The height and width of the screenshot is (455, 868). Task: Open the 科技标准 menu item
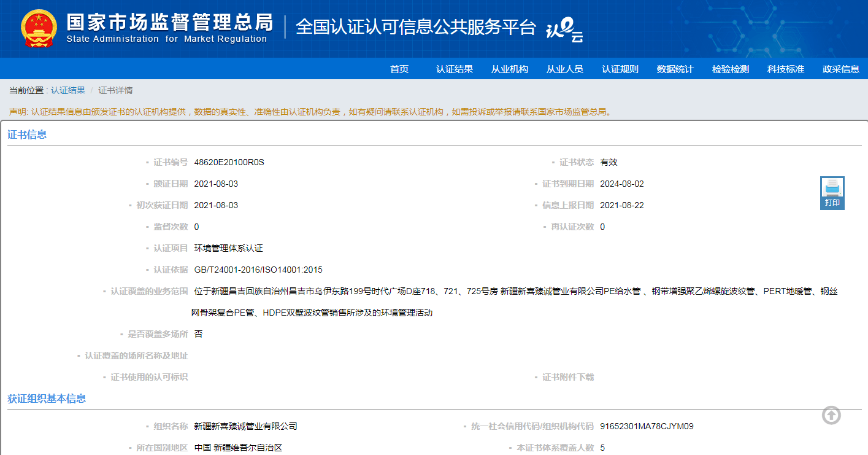tap(786, 69)
